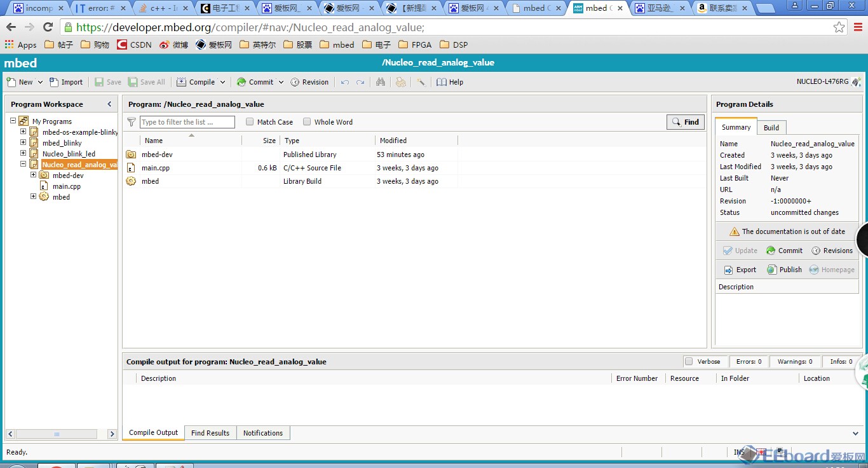Open the Apps bookmarks shortcut
The width and height of the screenshot is (868, 468).
pos(21,45)
